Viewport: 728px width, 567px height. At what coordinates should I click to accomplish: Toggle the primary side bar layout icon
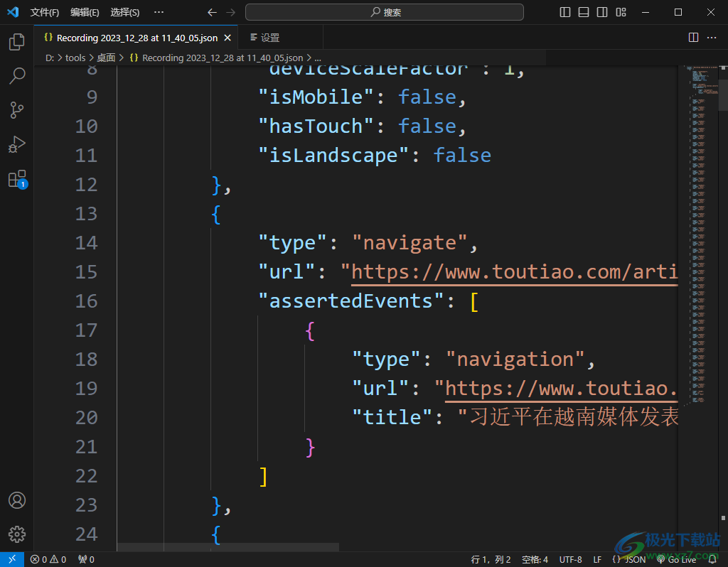pyautogui.click(x=565, y=12)
